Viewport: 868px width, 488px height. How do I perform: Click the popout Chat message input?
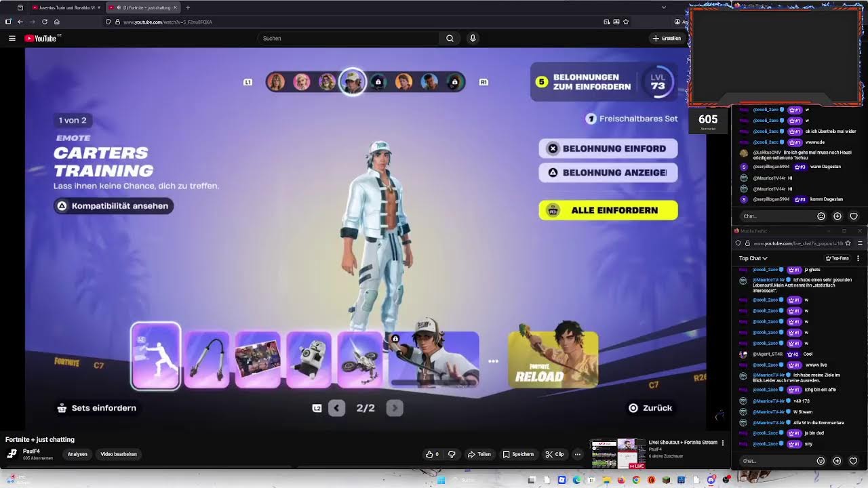tap(776, 461)
